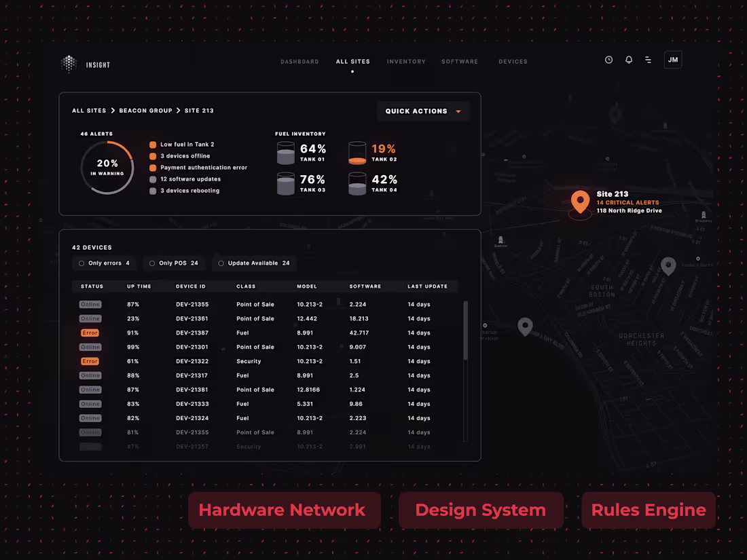Click the Tank 02 fuel icon
Viewport: 747px width, 560px height.
pos(357,153)
